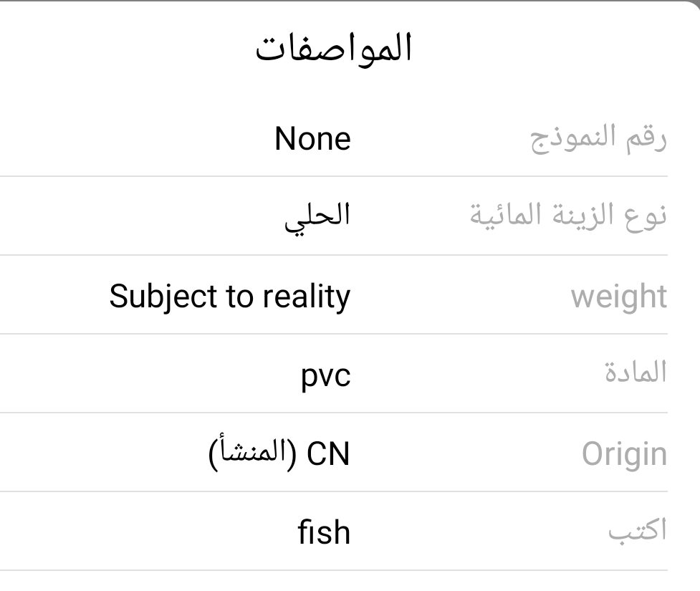Tap the نوع الزينة المائية label
The image size is (700, 591).
point(567,217)
